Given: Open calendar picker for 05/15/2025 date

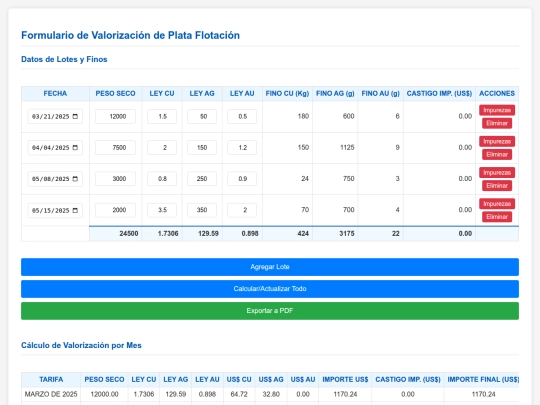Looking at the screenshot, I should click(75, 210).
